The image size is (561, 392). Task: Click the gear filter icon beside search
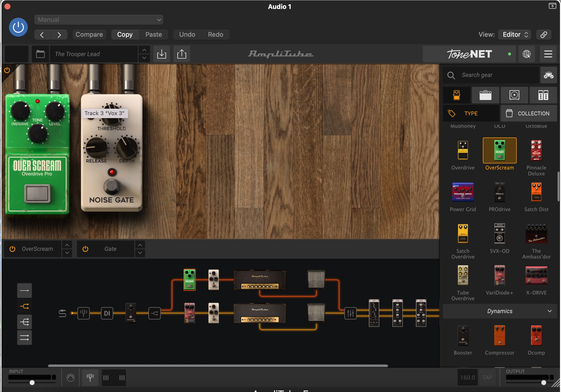coord(549,75)
